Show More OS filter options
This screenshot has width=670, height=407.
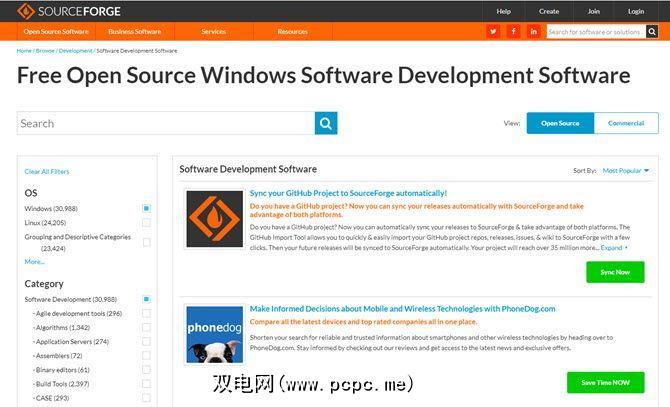(34, 262)
